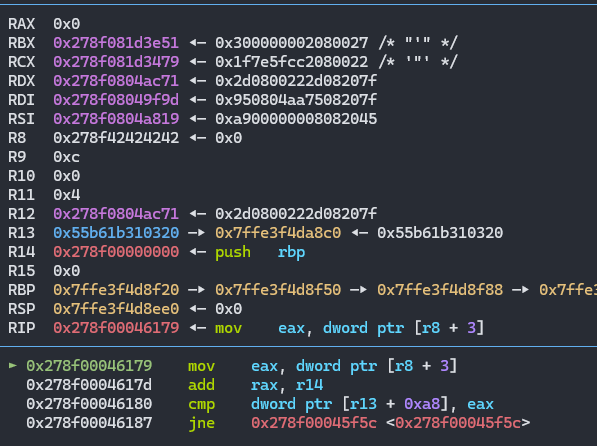Click disassembly address 0x278f00046180

[89, 404]
